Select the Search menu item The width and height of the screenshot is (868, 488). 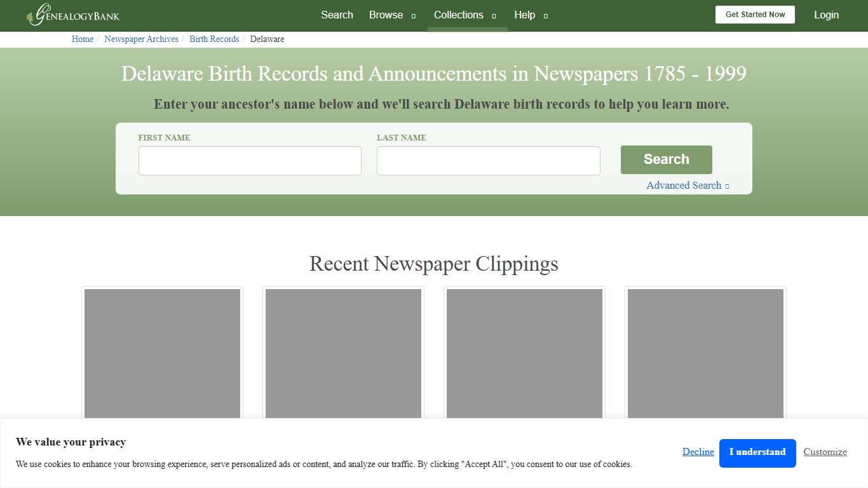click(x=337, y=15)
